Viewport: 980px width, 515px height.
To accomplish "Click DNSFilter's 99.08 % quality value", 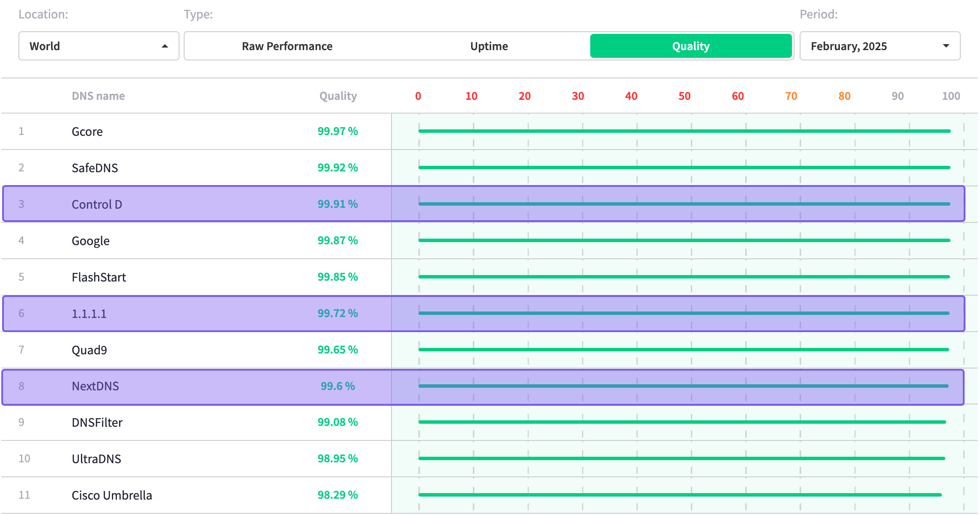I will point(338,422).
